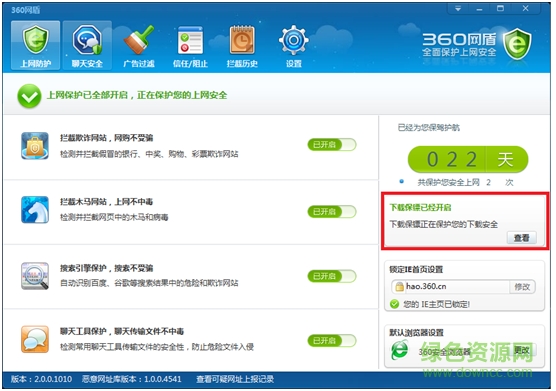Click the green IE homepage locked check icon
Screen dimensions: 556x391
point(394,304)
